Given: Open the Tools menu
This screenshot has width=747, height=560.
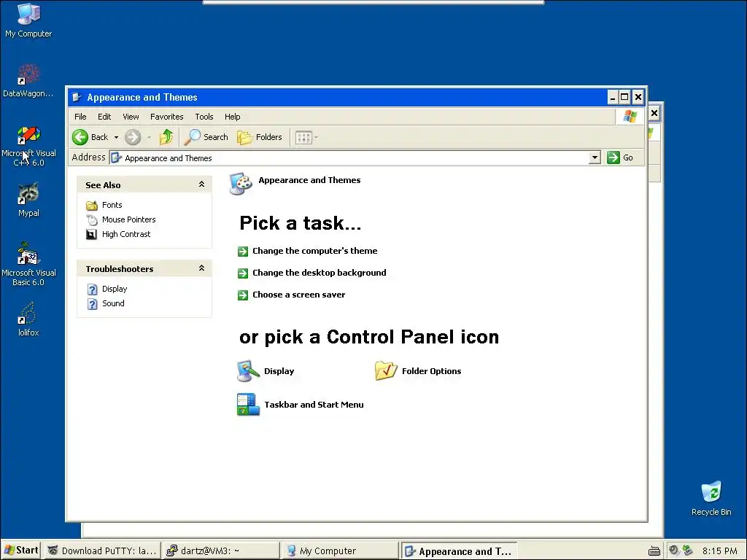Looking at the screenshot, I should tap(204, 117).
